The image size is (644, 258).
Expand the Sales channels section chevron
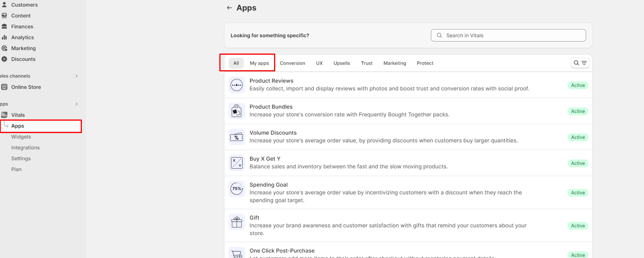tap(76, 76)
